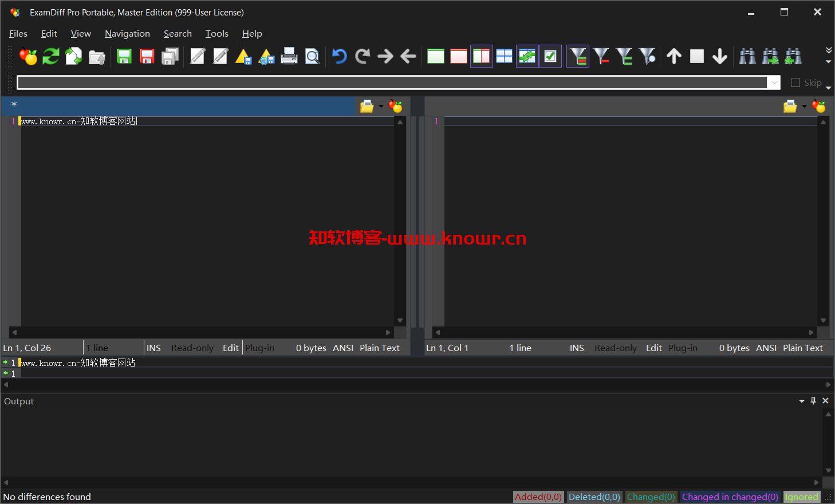Screen dimensions: 835x504
Task: Open toolbar options small arrow below chevron
Action: coord(828,62)
